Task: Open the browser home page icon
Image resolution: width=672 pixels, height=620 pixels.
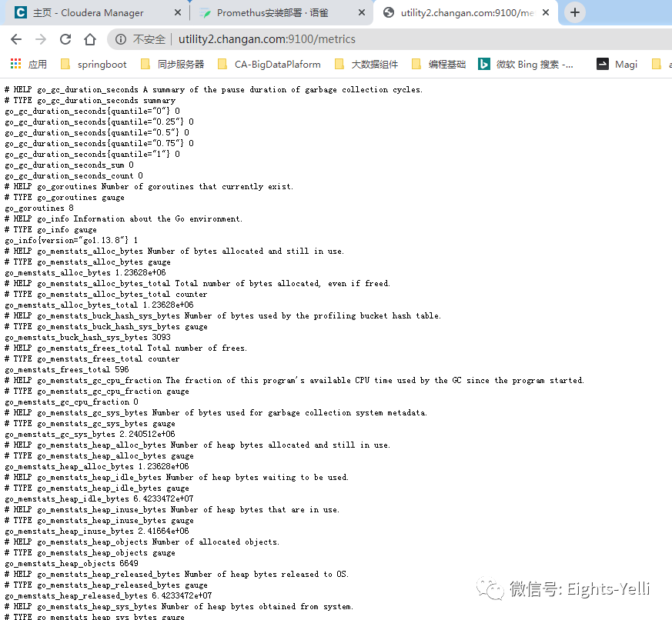Action: pos(90,39)
